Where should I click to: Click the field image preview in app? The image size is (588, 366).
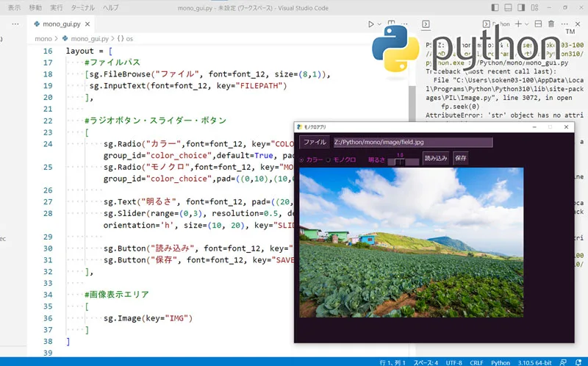412,243
